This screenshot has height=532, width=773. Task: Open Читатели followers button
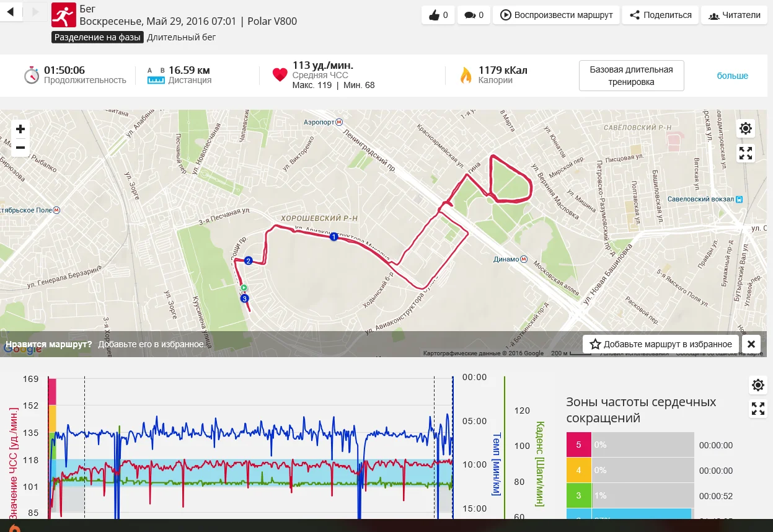click(x=735, y=15)
